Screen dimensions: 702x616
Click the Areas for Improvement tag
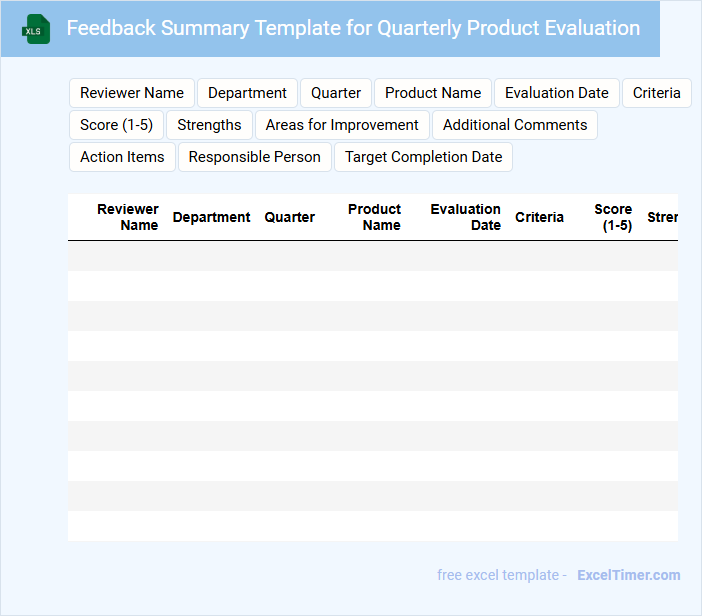(x=342, y=125)
